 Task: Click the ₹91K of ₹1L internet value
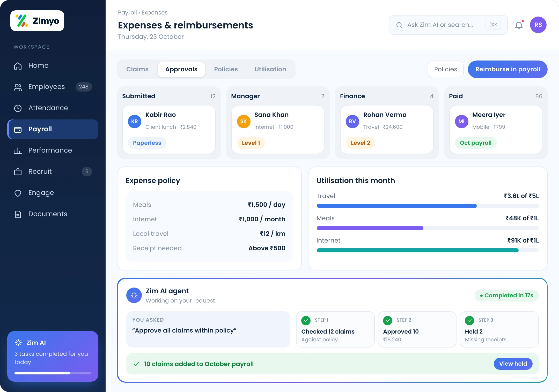pyautogui.click(x=523, y=240)
